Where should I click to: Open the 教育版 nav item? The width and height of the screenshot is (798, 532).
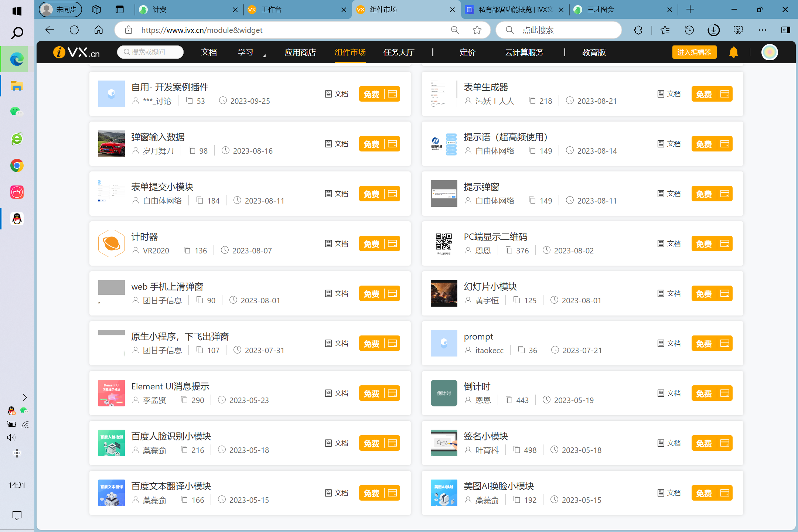click(x=594, y=52)
